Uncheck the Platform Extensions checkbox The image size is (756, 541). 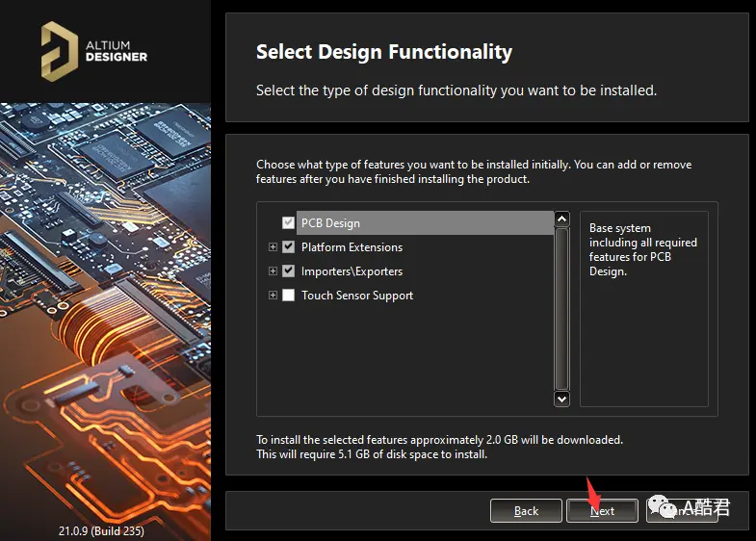click(x=288, y=246)
